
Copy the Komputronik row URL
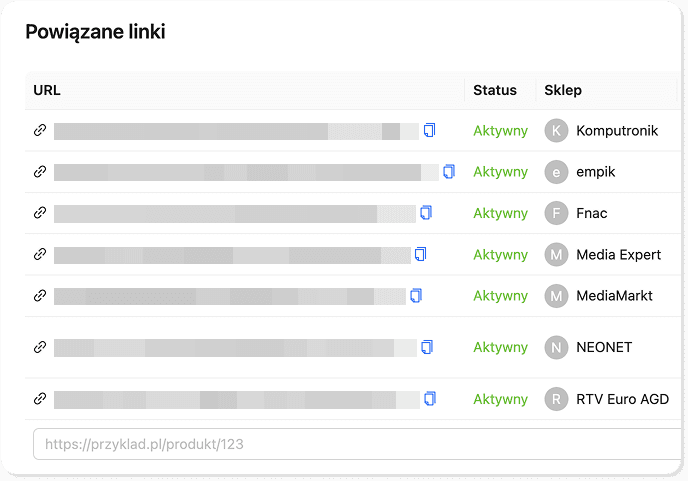[x=430, y=130]
